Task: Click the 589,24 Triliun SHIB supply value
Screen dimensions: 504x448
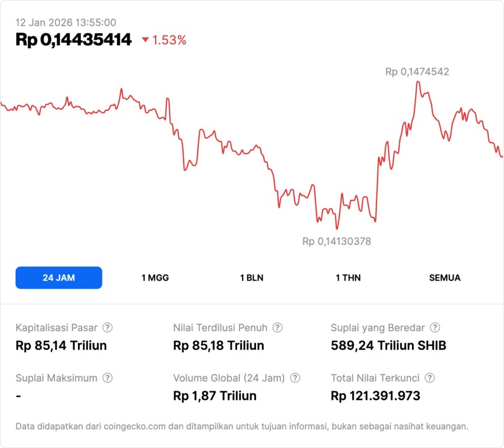Action: 389,346
